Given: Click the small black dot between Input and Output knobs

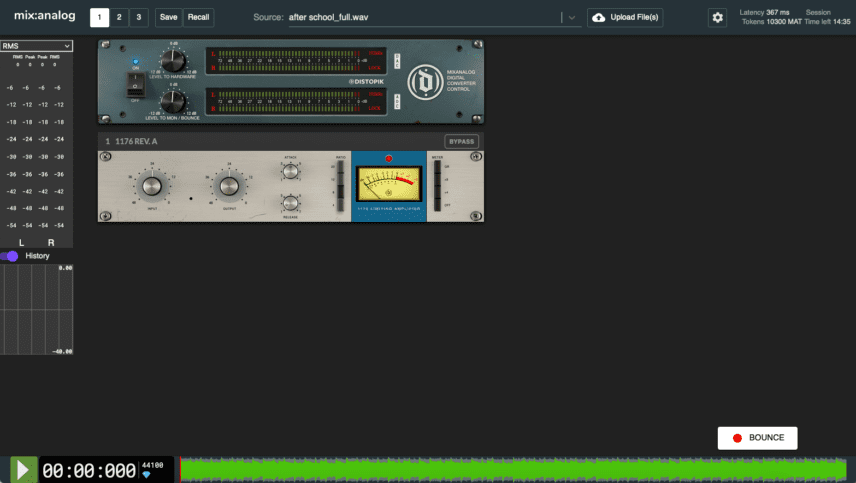Looking at the screenshot, I should click(x=191, y=199).
